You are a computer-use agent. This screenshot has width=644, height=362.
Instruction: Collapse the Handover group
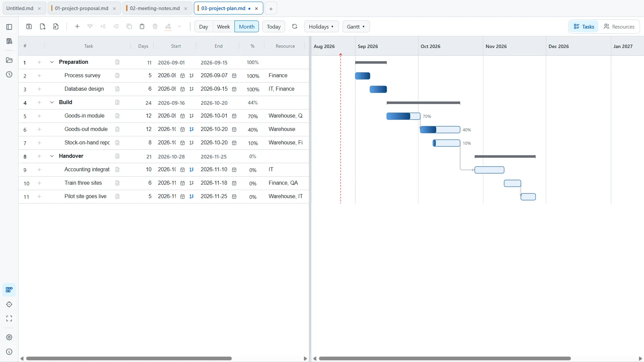(52, 156)
